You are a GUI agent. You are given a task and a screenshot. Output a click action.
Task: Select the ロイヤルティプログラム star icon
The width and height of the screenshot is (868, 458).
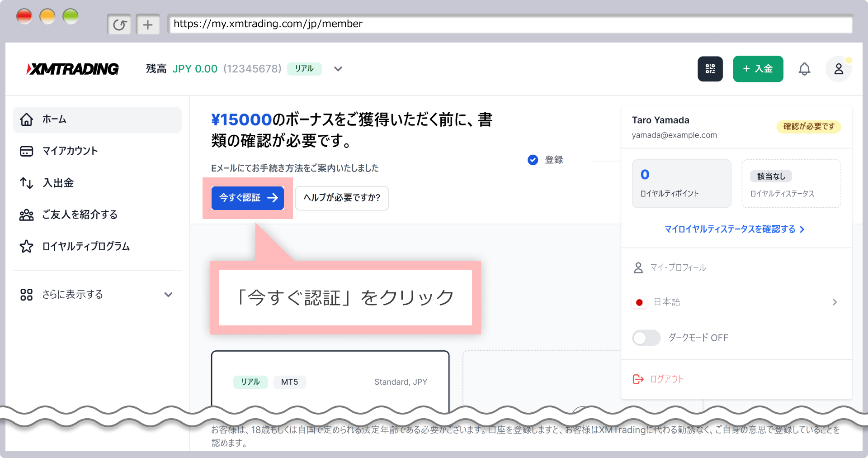pos(27,247)
